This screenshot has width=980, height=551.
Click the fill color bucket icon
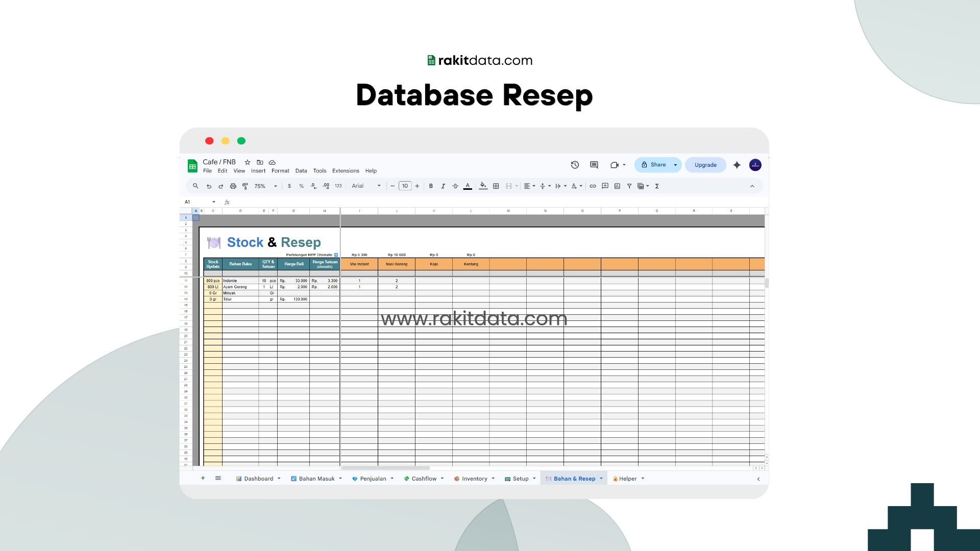[483, 186]
